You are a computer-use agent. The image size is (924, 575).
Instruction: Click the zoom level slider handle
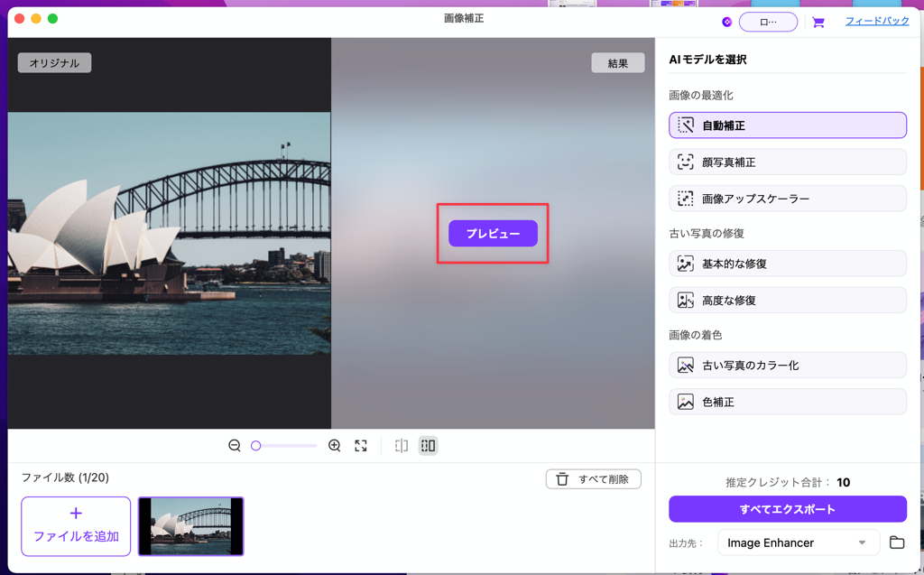[x=256, y=446]
